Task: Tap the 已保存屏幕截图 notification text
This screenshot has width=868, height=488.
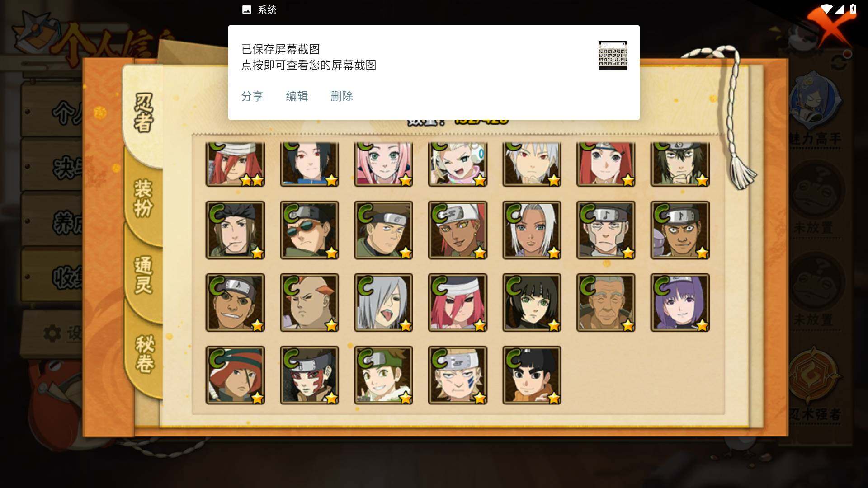Action: tap(280, 49)
